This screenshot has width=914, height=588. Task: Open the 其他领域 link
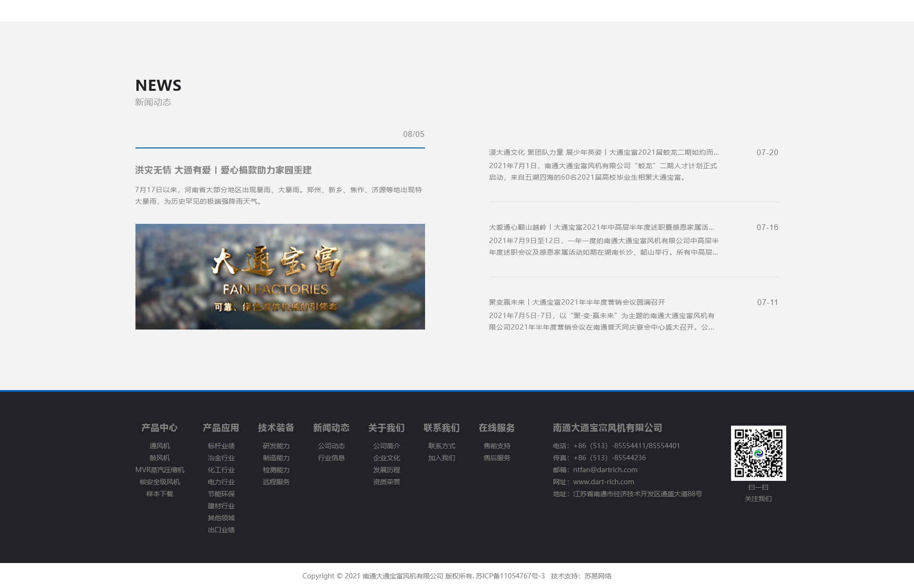point(221,518)
